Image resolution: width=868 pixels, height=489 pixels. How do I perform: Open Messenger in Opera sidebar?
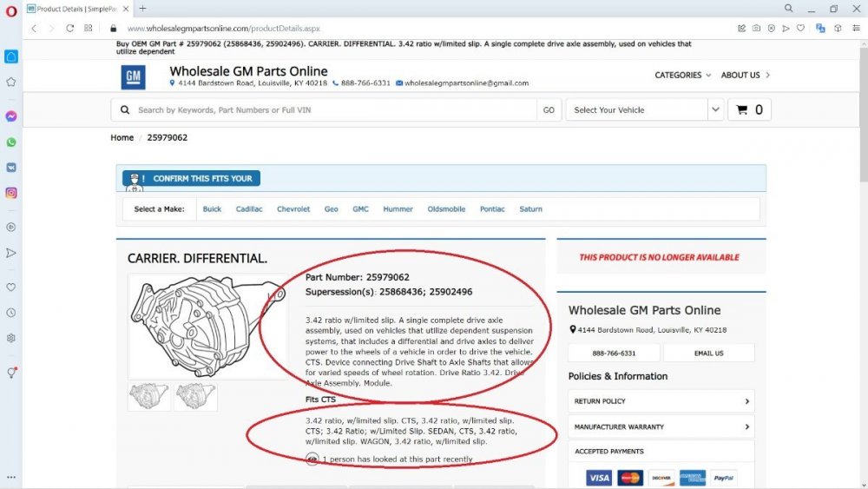(x=11, y=116)
